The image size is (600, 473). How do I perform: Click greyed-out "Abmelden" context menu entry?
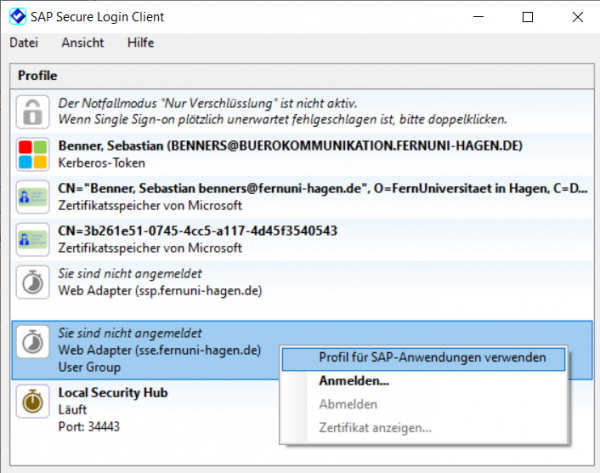pos(348,404)
